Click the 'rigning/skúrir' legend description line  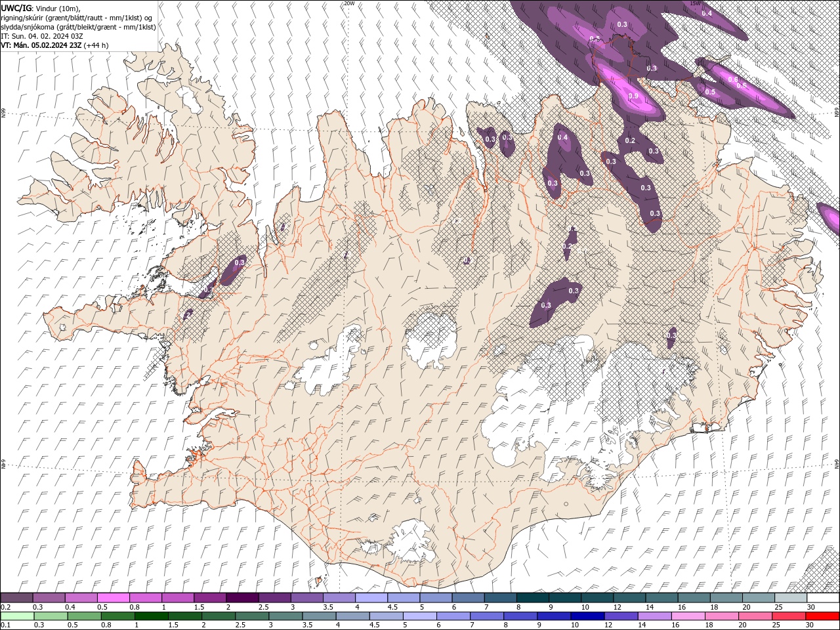coord(78,17)
